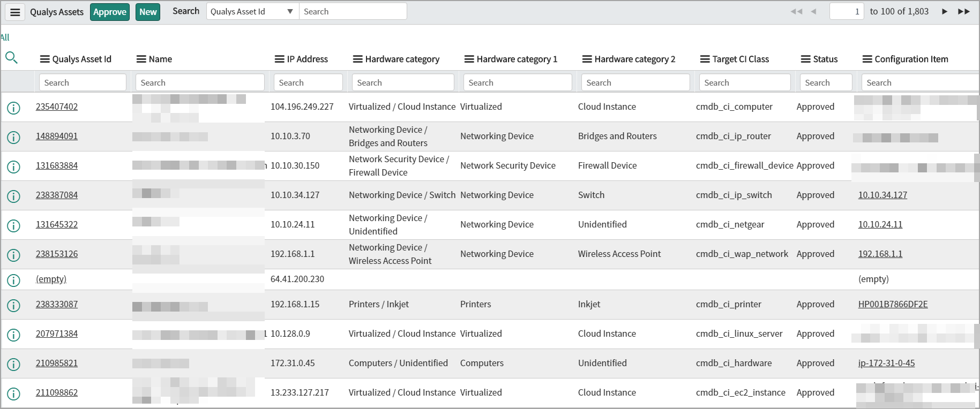The height and width of the screenshot is (409, 980).
Task: Open the IP Address column menu icon
Action: click(279, 59)
